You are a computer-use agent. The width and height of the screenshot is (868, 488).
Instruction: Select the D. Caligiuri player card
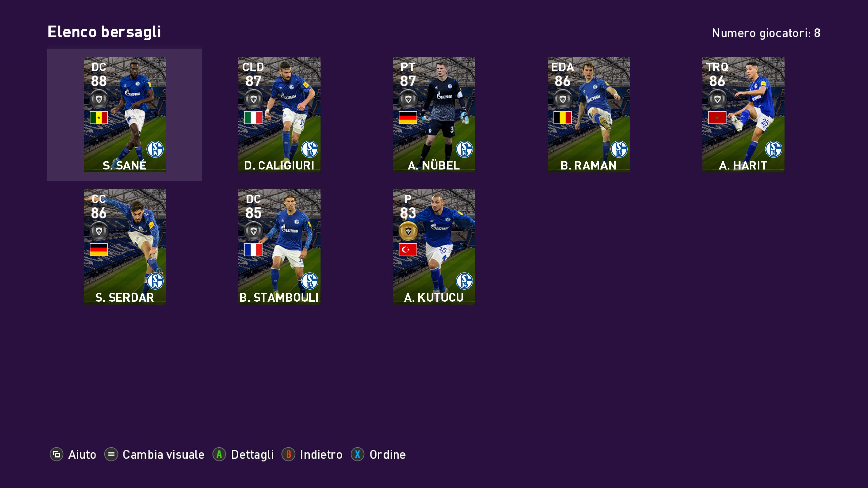click(279, 115)
